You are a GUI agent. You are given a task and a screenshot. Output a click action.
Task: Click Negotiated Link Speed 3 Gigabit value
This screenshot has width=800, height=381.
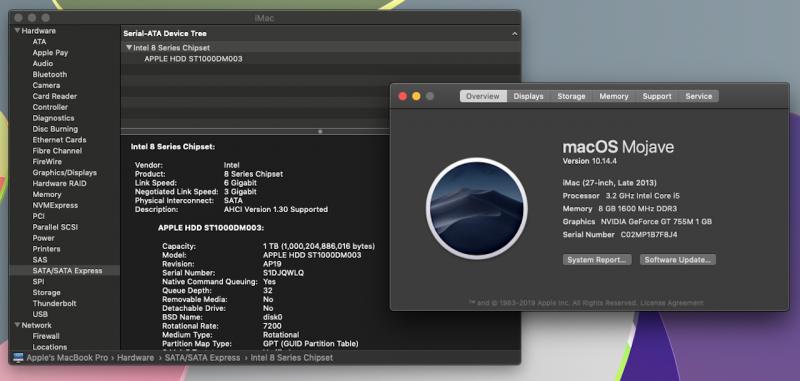coord(240,192)
